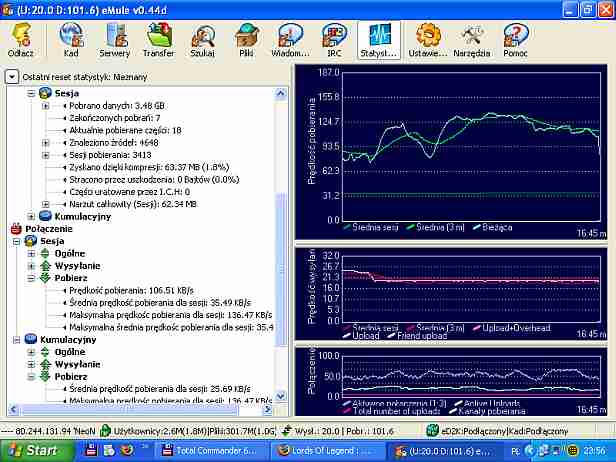Screen dimensions: 616x462
Task: Open the Serwery server list
Action: [115, 40]
